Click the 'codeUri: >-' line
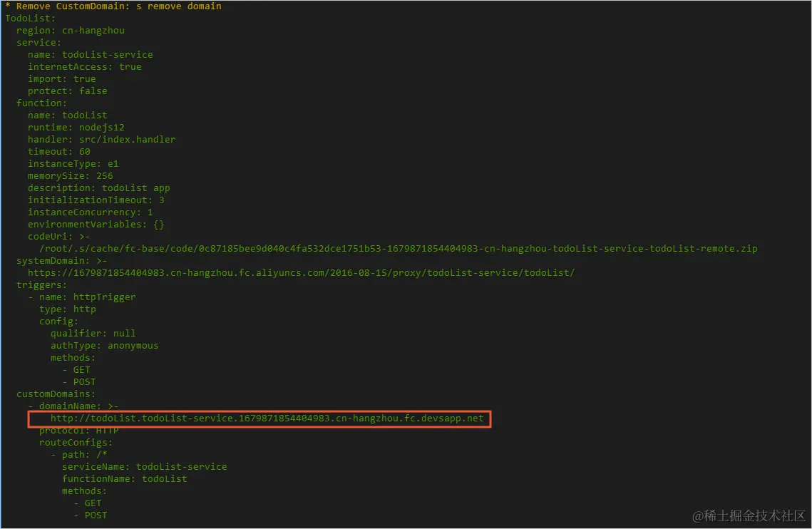The height and width of the screenshot is (529, 812). click(x=59, y=236)
